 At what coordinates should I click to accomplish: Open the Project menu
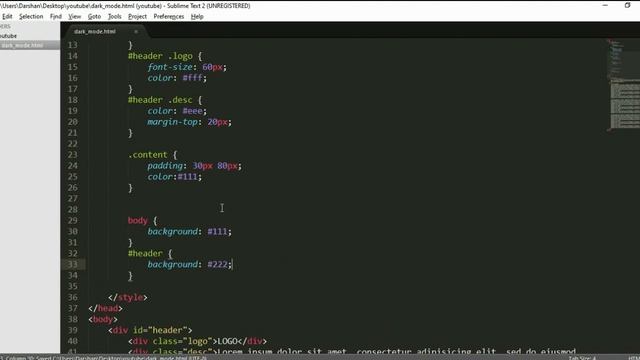pos(138,17)
